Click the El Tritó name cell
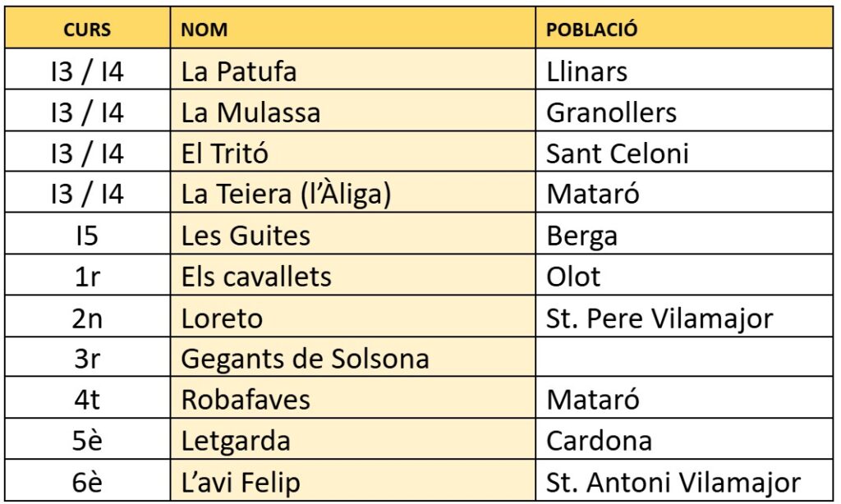Viewport: 841px width, 504px height. click(225, 153)
